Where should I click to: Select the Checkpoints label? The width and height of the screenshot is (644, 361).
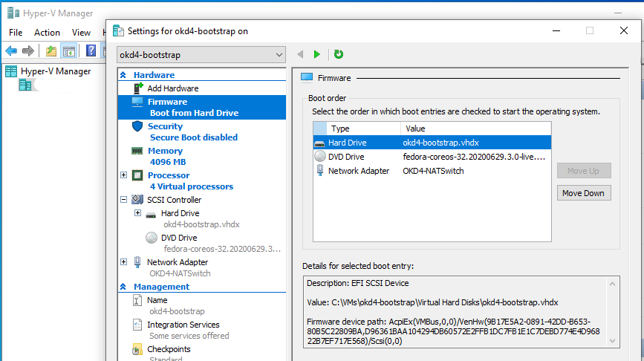[169, 349]
